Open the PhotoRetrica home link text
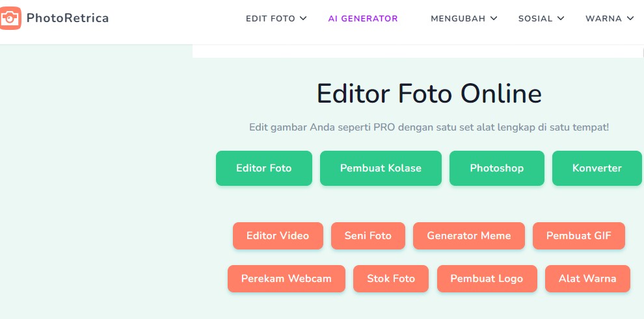Viewport: 644px width, 319px height. 67,18
